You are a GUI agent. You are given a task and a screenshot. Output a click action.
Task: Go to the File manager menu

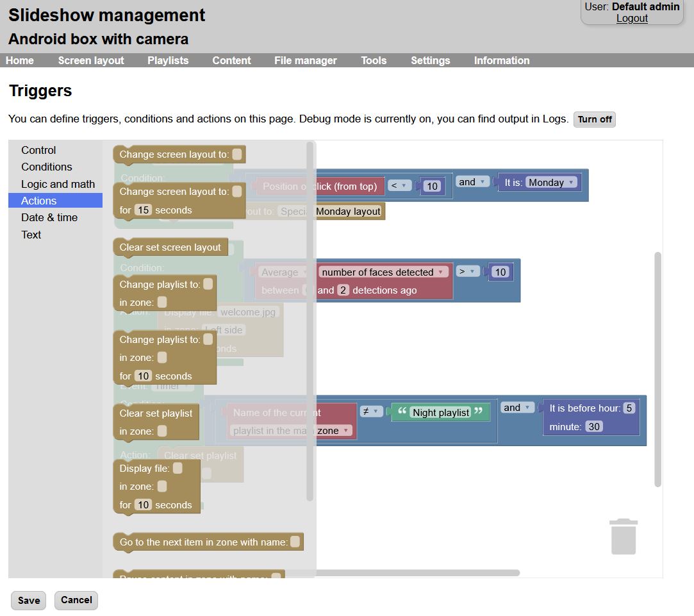305,60
